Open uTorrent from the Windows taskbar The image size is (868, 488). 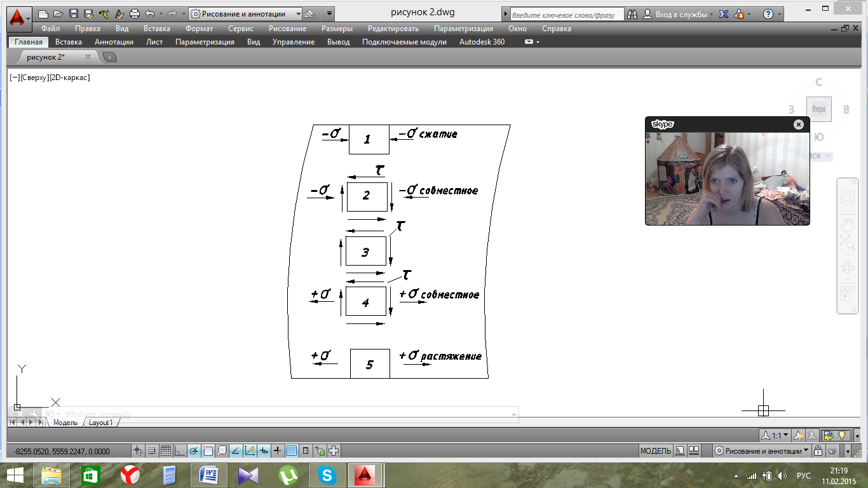[x=288, y=475]
